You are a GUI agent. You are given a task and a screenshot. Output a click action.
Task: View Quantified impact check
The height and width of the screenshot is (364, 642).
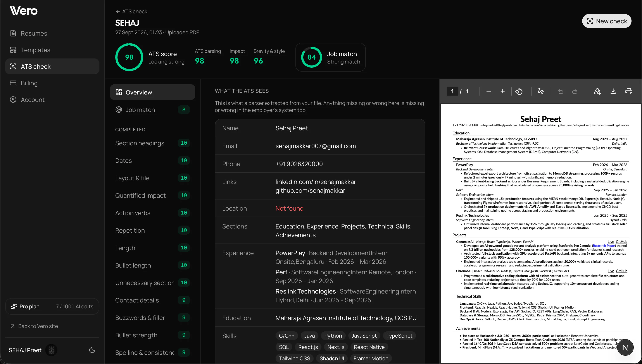(153, 196)
